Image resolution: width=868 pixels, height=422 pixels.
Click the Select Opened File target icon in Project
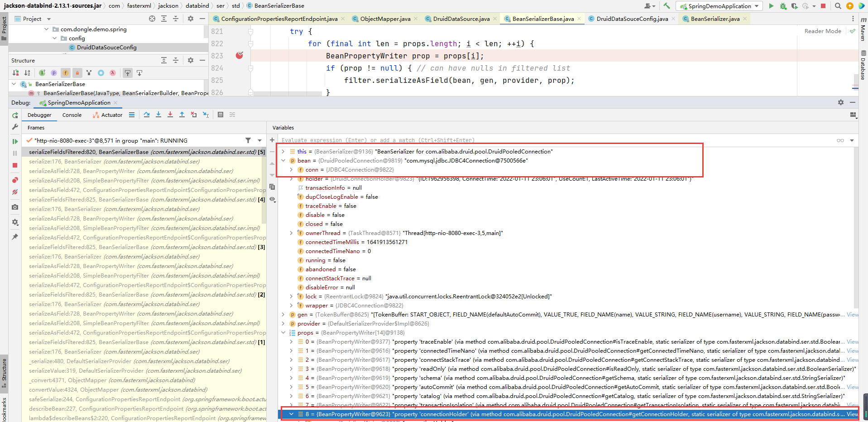pos(152,19)
